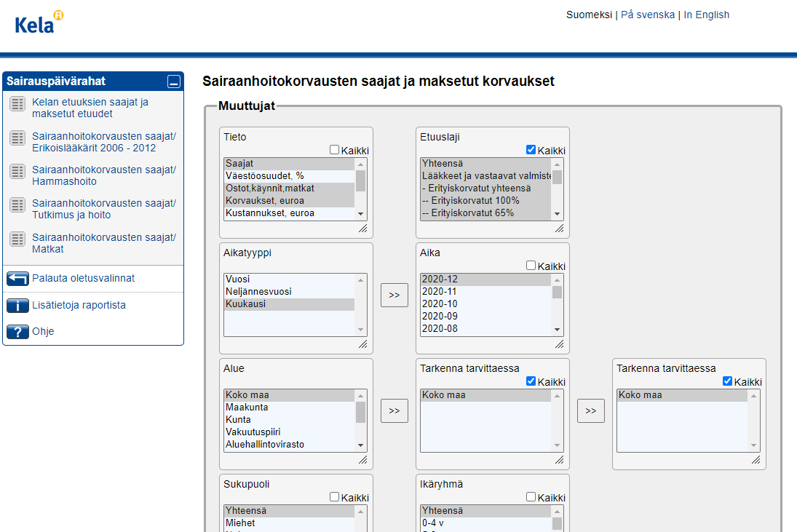The width and height of the screenshot is (797, 532).
Task: Open the Ohje help link
Action: (43, 332)
